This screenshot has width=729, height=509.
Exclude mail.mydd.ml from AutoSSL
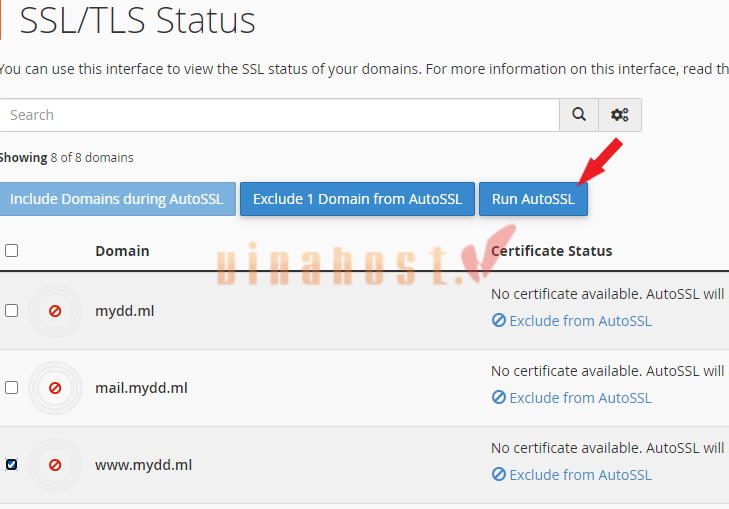(x=571, y=398)
